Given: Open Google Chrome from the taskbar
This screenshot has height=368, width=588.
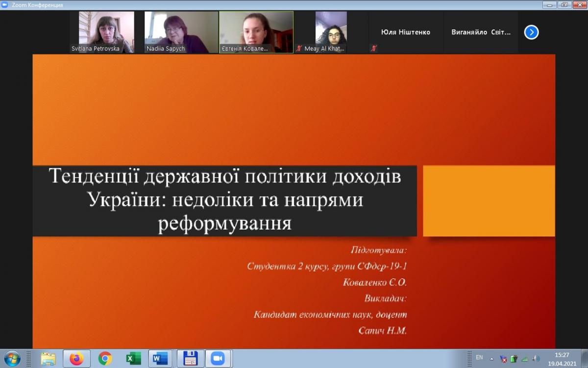Looking at the screenshot, I should pyautogui.click(x=105, y=359).
